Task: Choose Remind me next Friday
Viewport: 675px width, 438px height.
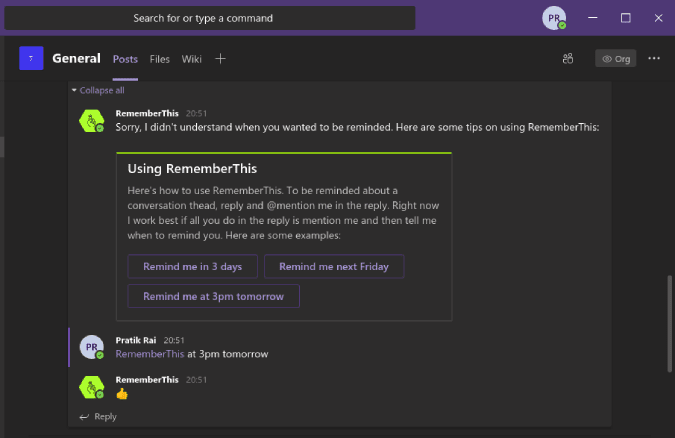Action: (334, 267)
